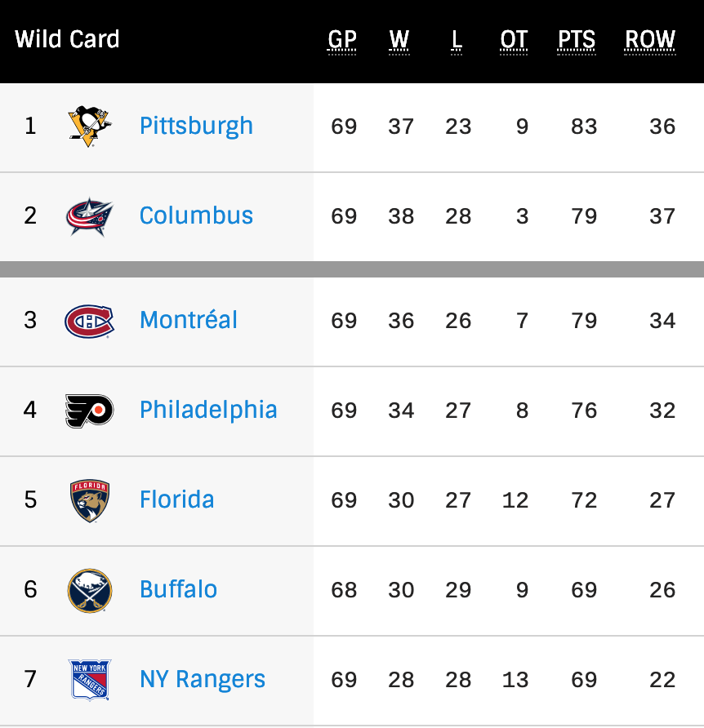The height and width of the screenshot is (728, 704).
Task: Open the Buffalo team page
Action: pyautogui.click(x=178, y=589)
